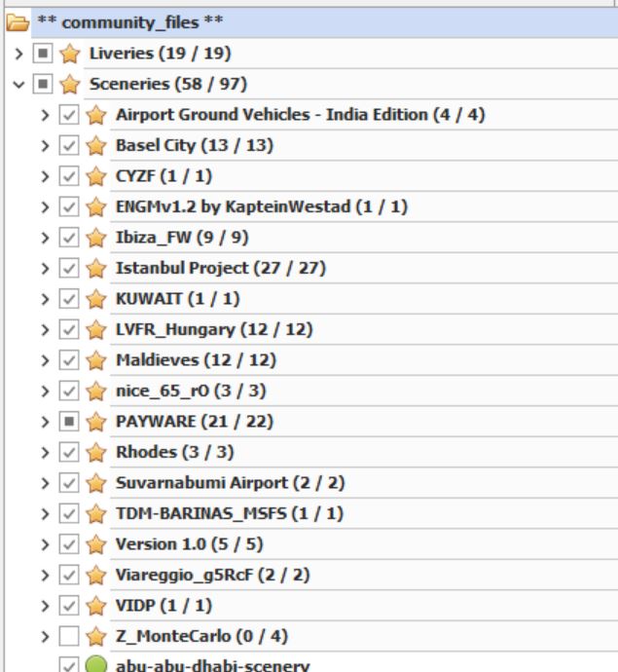Click the star icon beside Version 1.0
The width and height of the screenshot is (618, 672).
(96, 544)
